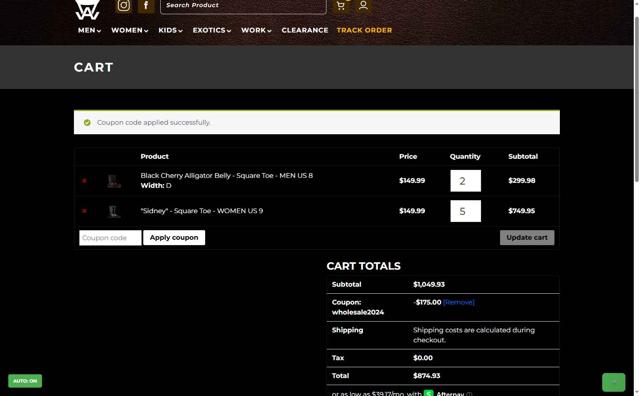Edit quantity 2 for Alligator Belly boots
Image resolution: width=640 pixels, height=396 pixels.
point(465,181)
